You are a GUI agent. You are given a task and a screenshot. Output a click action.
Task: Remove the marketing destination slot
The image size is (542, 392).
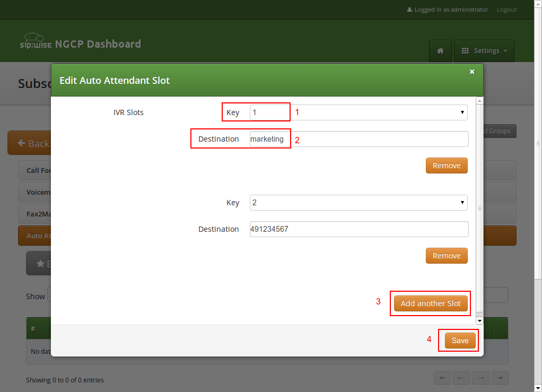447,165
